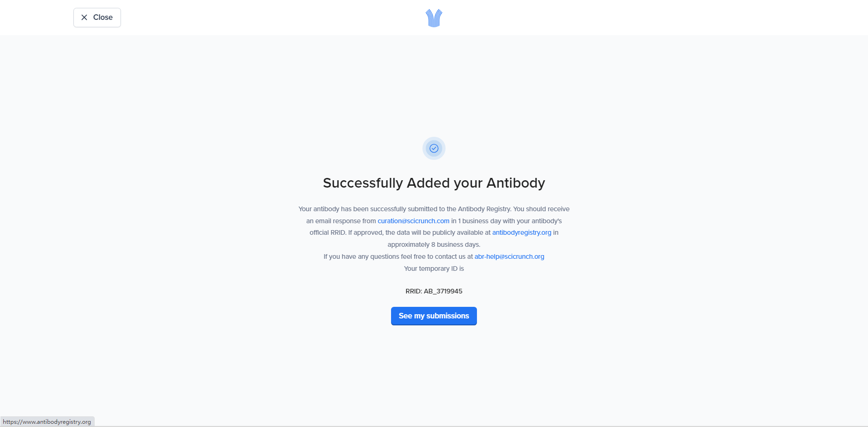868x427 pixels.
Task: Click the word "submissions" on blue button
Action: point(447,316)
